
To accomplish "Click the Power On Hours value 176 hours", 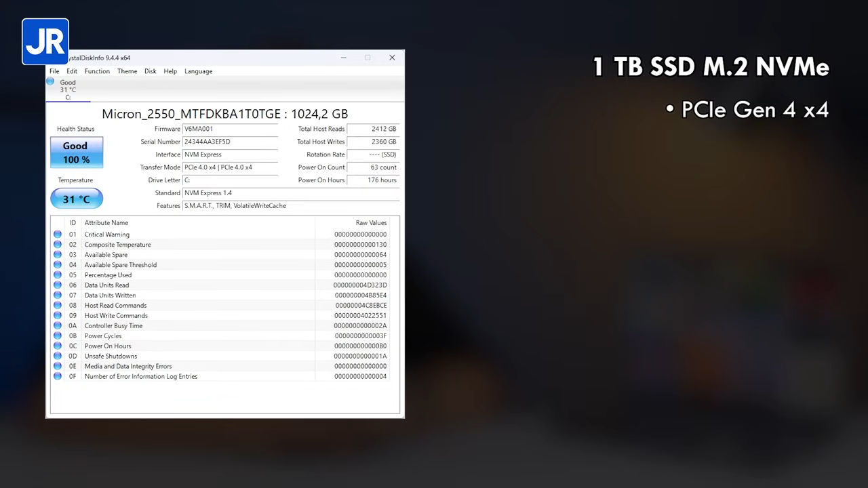I will tap(373, 180).
